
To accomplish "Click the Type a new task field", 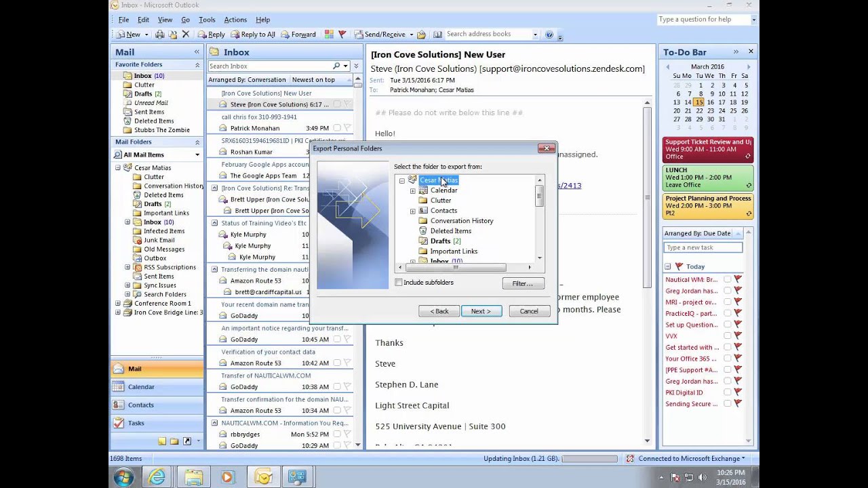I will point(703,248).
